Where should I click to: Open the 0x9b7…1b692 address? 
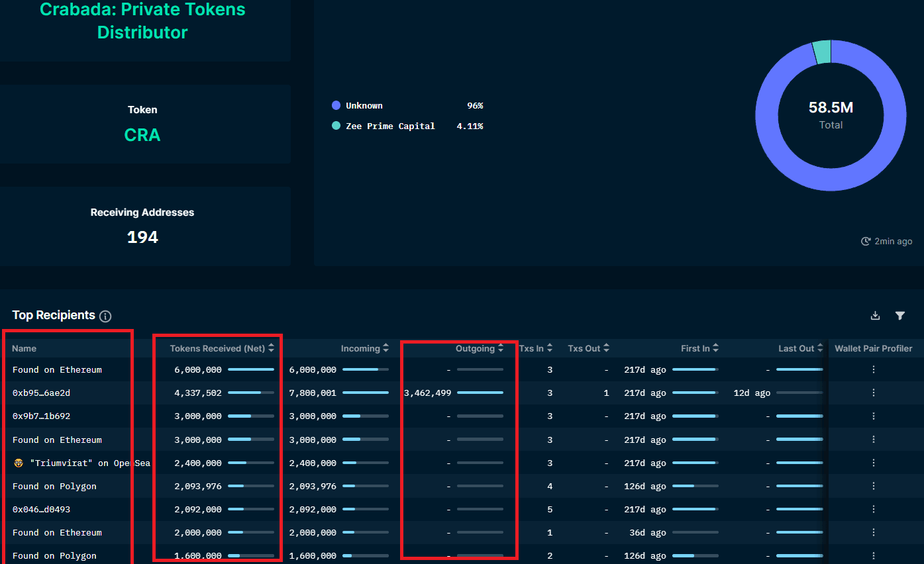coord(41,416)
